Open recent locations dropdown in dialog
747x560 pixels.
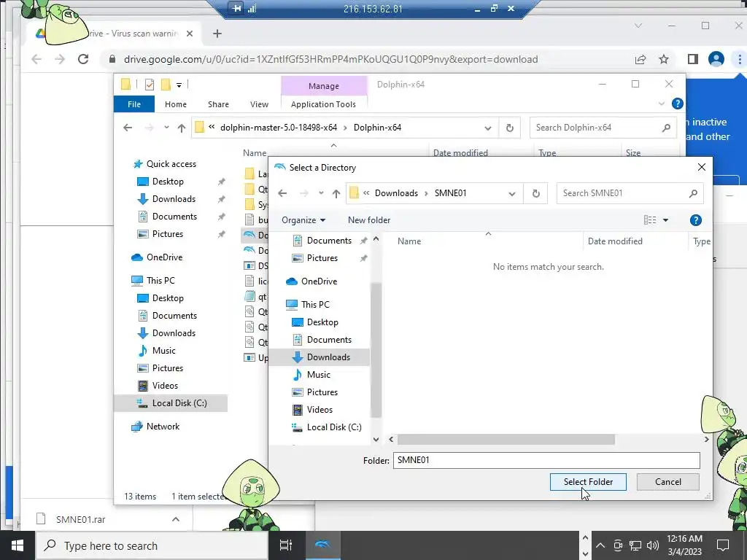click(x=321, y=193)
